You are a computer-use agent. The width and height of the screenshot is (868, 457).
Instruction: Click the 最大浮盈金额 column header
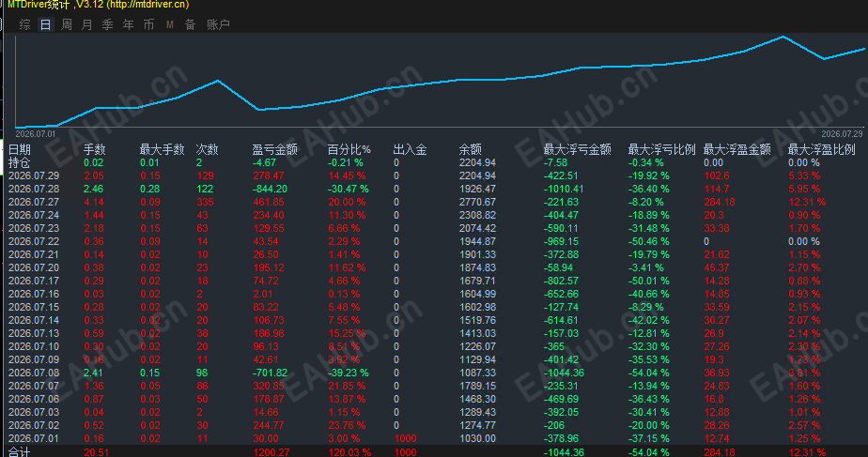(x=736, y=149)
